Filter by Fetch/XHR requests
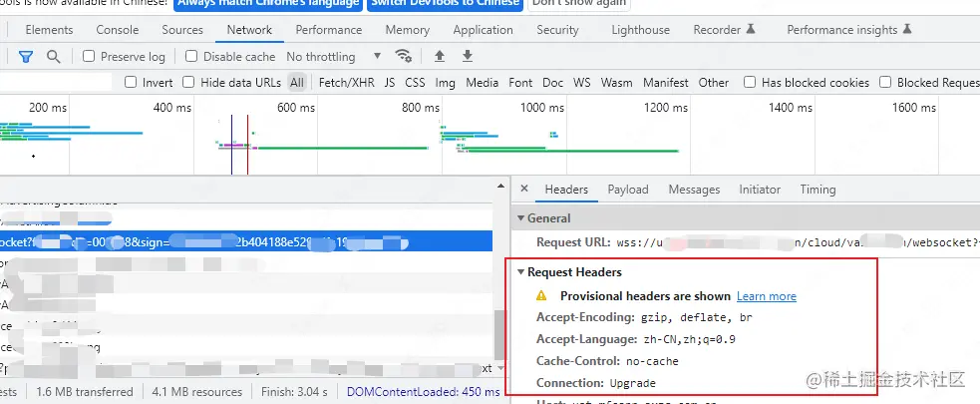The width and height of the screenshot is (980, 404). (347, 82)
